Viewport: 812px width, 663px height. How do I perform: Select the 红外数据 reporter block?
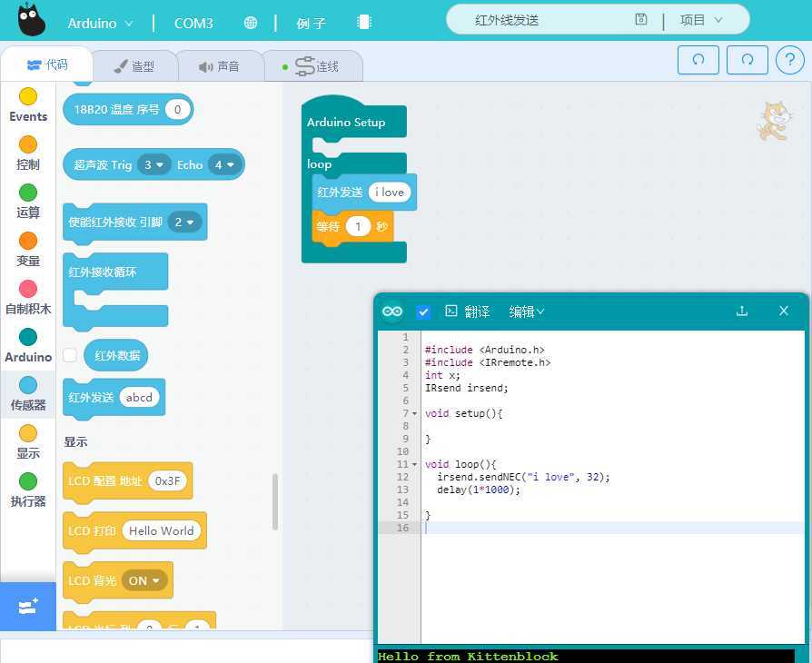point(116,355)
